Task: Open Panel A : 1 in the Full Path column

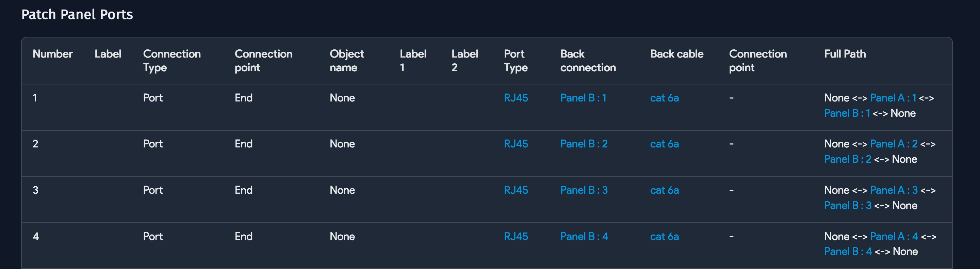Action: tap(893, 98)
